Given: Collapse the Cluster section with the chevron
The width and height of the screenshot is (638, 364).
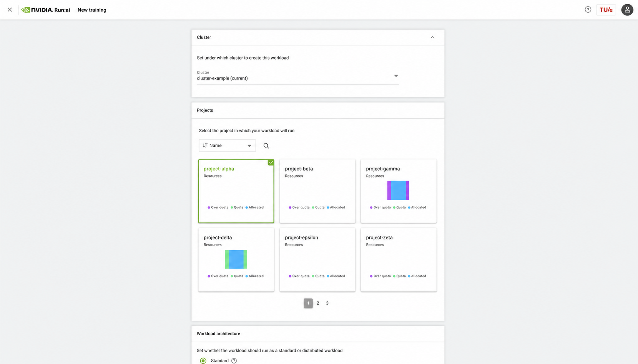Looking at the screenshot, I should (x=432, y=37).
